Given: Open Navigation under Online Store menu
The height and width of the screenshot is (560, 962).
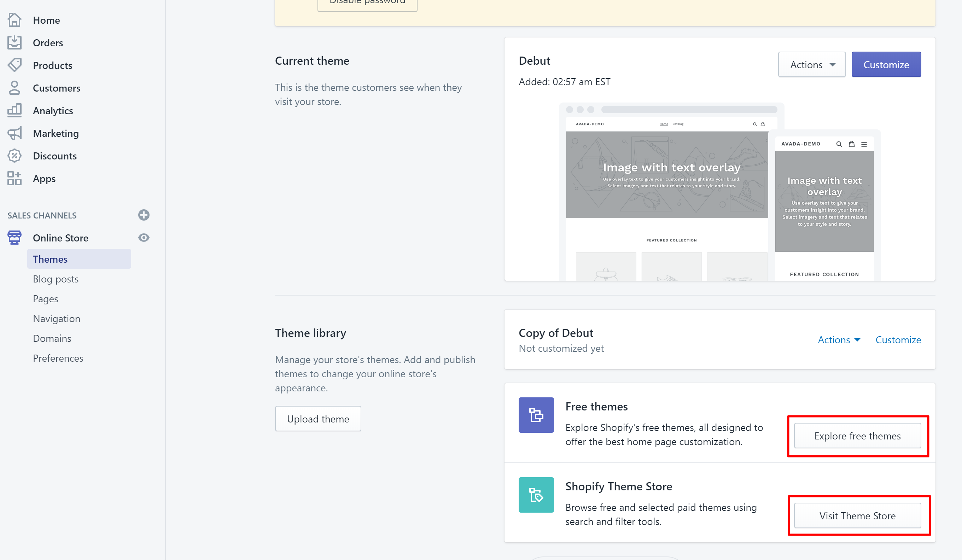Looking at the screenshot, I should tap(57, 318).
